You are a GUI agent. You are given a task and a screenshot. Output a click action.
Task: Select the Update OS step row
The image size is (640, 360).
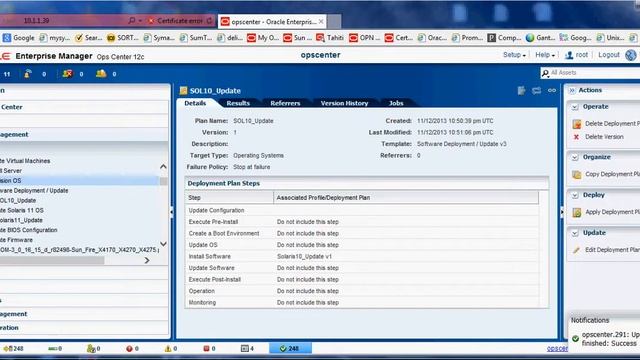(362, 245)
